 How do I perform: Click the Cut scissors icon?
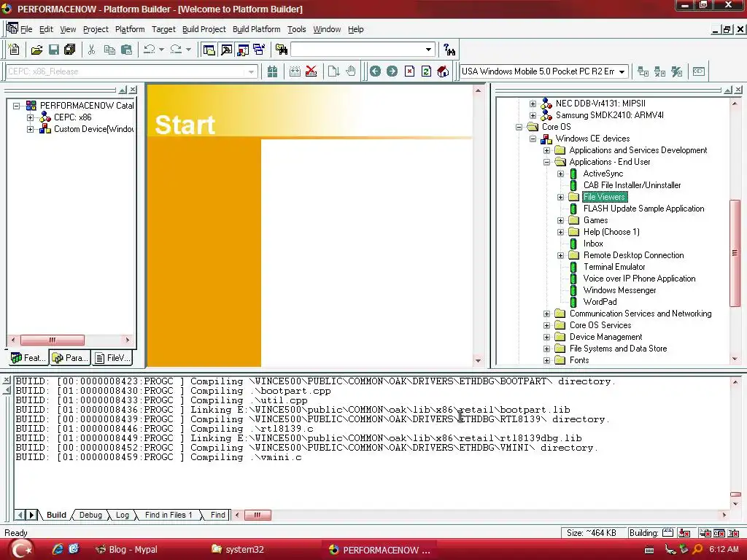click(x=91, y=50)
